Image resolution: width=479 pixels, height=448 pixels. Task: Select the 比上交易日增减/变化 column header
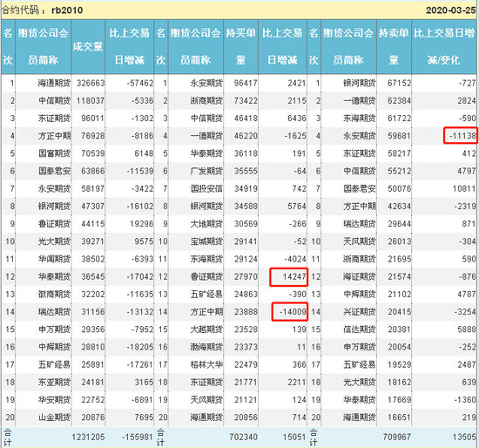coord(444,46)
